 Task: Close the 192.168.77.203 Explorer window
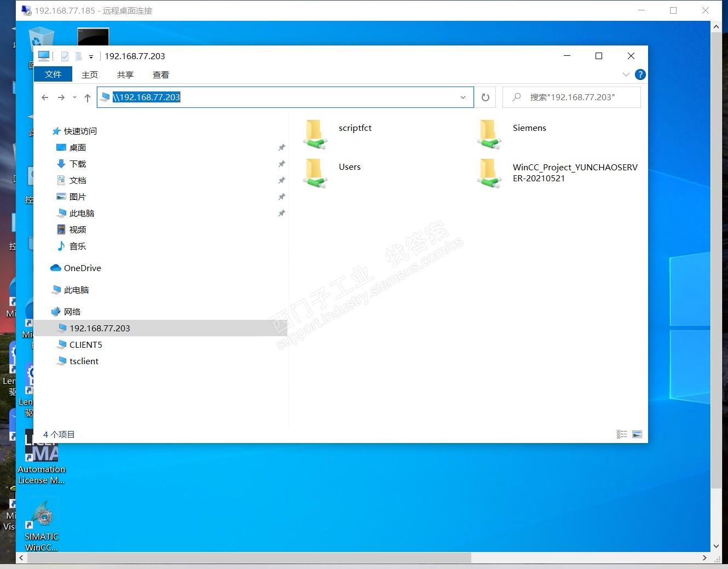[631, 56]
